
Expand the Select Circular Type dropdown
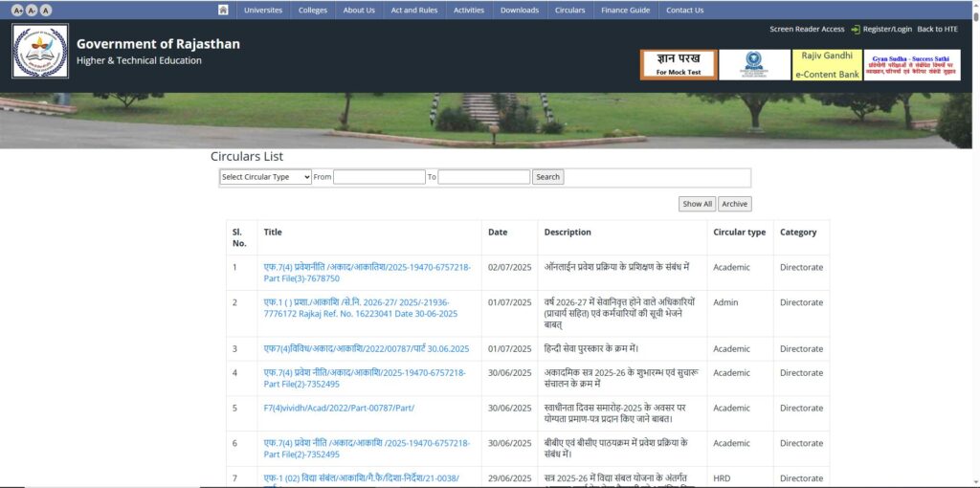coord(265,177)
